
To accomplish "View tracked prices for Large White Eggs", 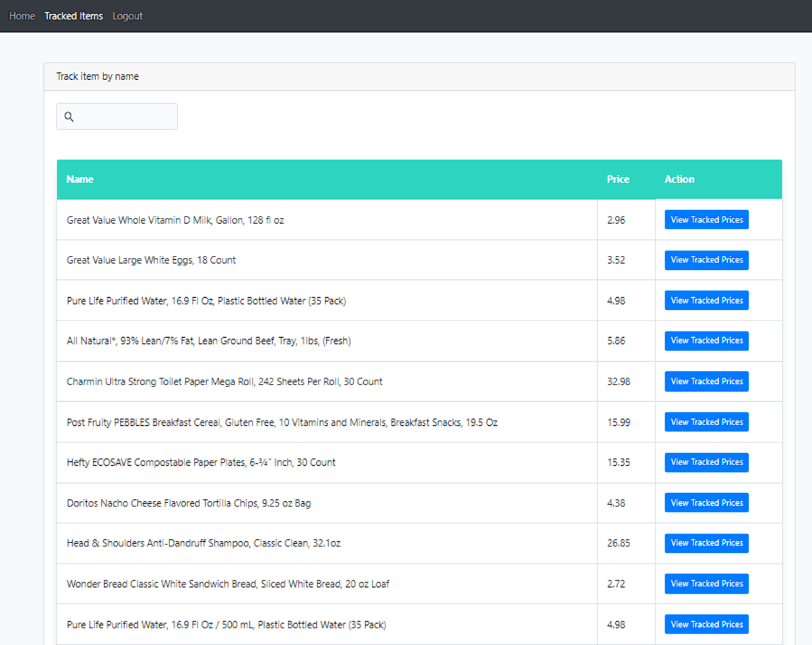I will pos(706,260).
